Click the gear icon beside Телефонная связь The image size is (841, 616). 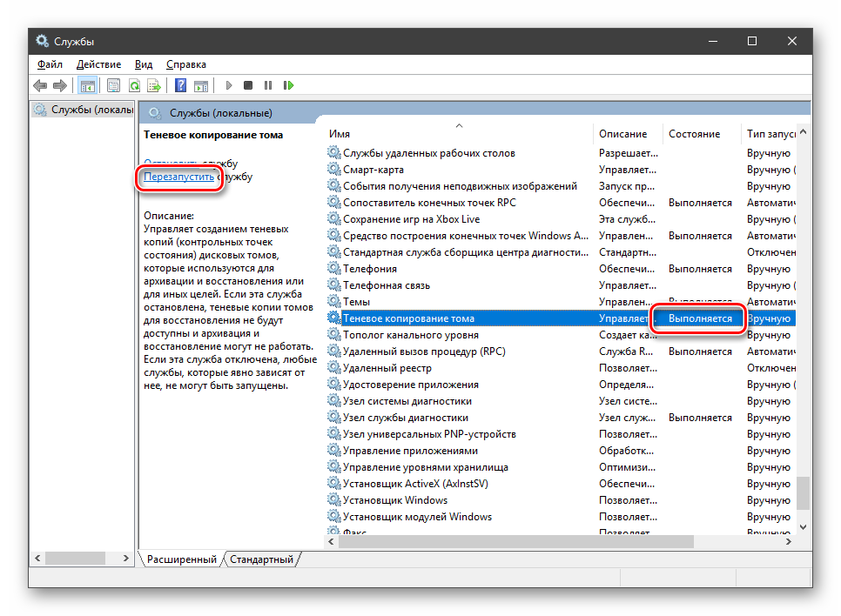click(334, 285)
